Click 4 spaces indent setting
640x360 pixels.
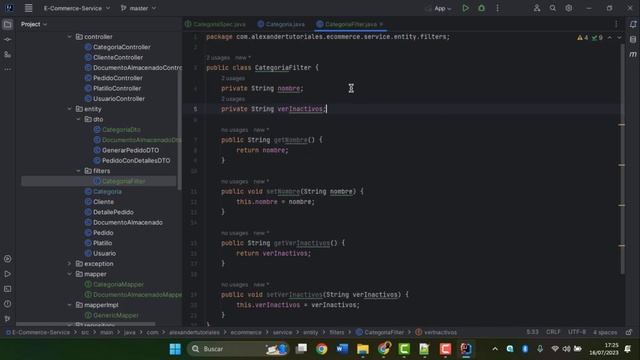tap(605, 332)
